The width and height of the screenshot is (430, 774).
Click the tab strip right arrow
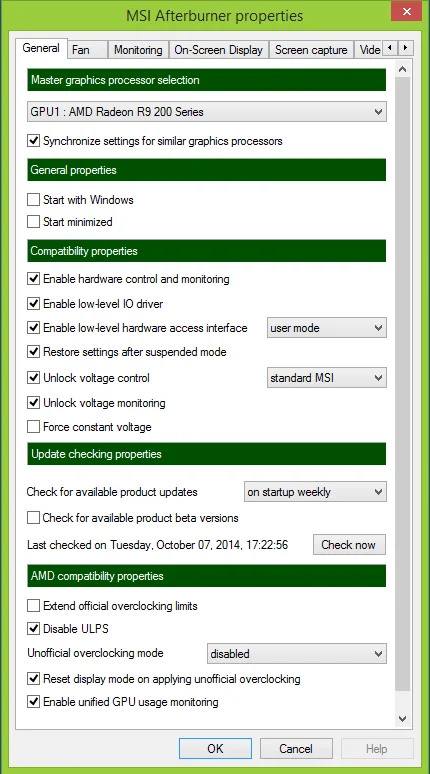406,48
